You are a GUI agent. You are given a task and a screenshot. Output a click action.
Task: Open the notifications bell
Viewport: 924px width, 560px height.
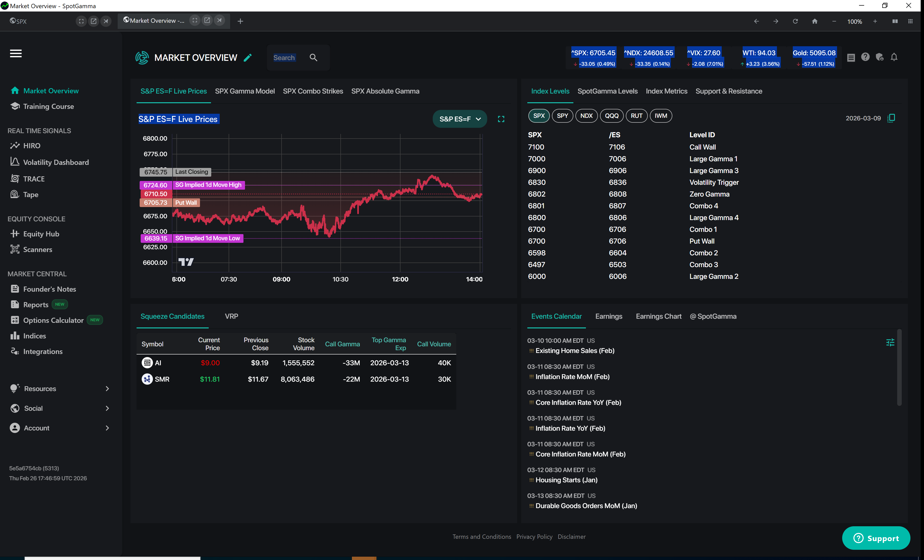pos(894,57)
